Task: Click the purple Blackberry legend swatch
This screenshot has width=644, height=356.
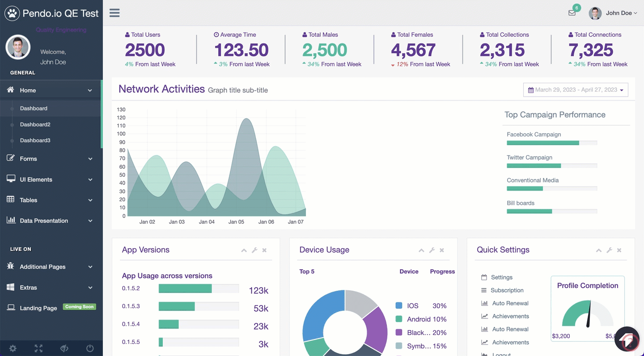Action: (399, 333)
